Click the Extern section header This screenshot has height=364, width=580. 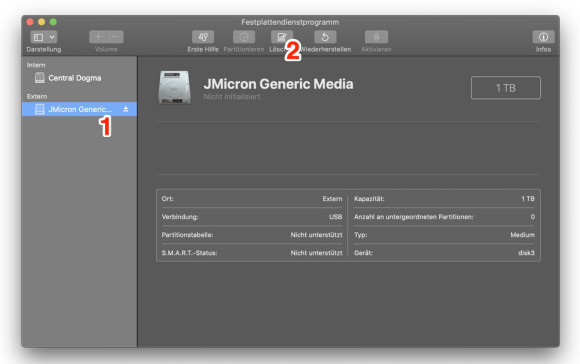click(37, 97)
